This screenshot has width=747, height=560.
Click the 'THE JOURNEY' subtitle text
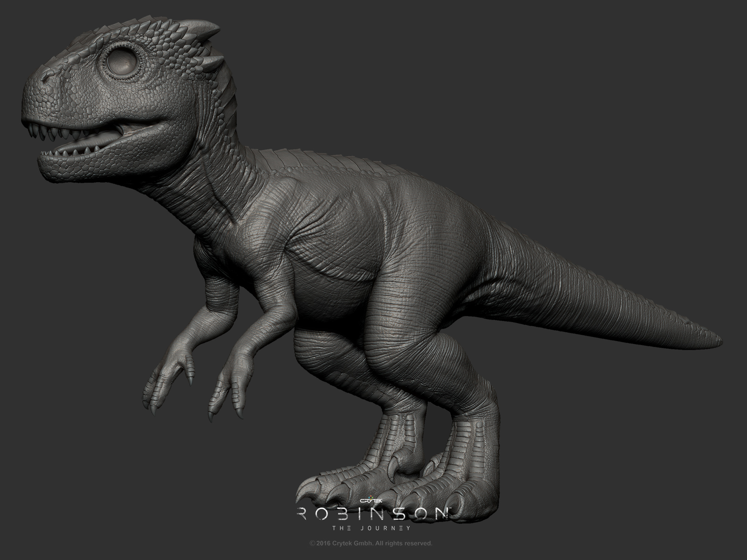click(x=371, y=528)
